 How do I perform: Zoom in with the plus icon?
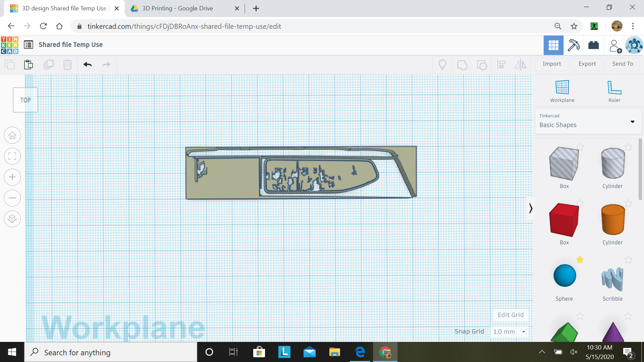click(12, 177)
